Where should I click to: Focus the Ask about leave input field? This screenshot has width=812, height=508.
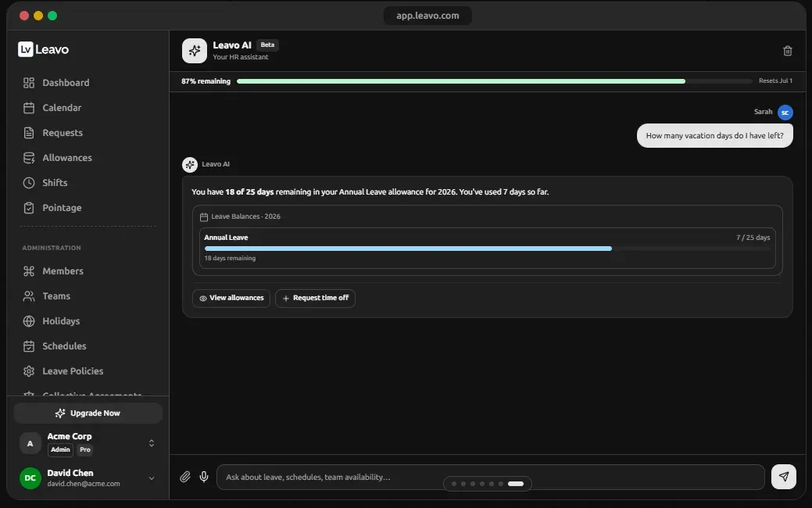click(x=491, y=477)
